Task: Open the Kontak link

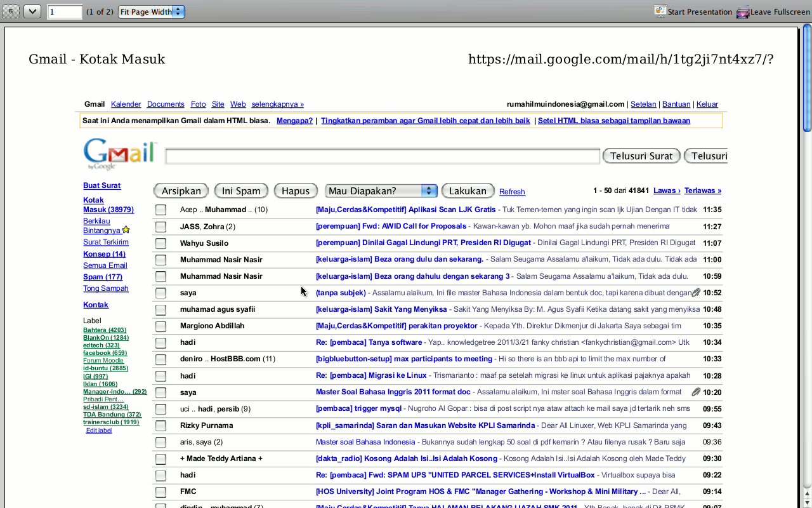Action: pos(96,305)
